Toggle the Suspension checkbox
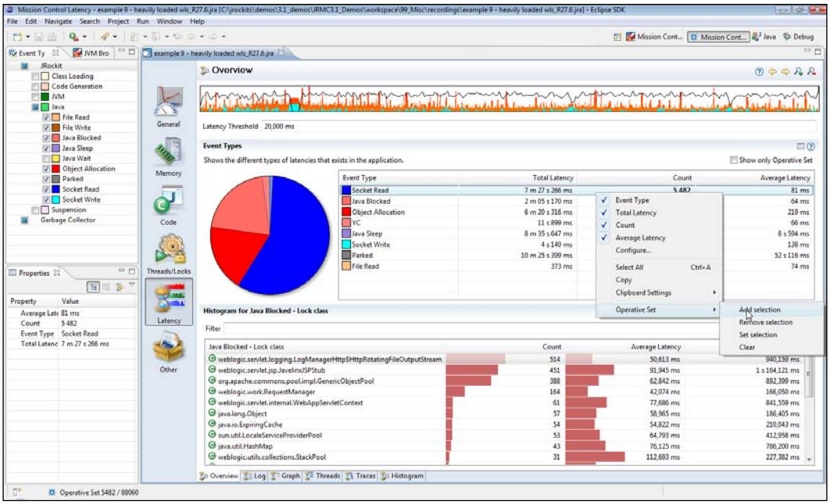 pyautogui.click(x=35, y=210)
